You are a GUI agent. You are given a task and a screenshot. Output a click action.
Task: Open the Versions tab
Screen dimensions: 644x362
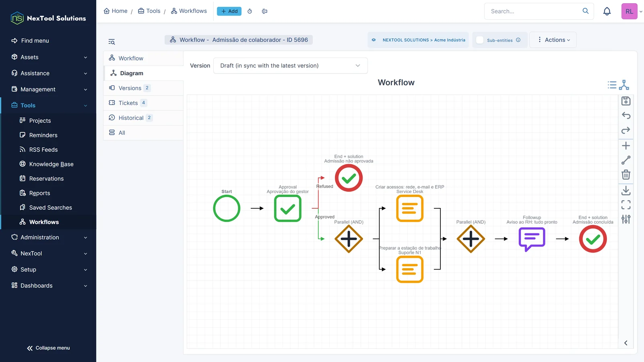143,88
